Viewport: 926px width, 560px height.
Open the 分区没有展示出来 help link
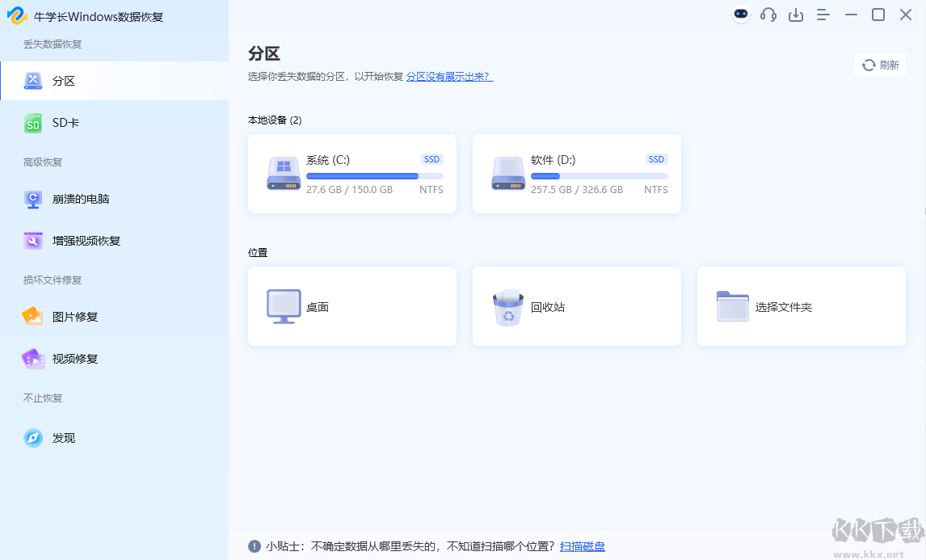pos(450,75)
